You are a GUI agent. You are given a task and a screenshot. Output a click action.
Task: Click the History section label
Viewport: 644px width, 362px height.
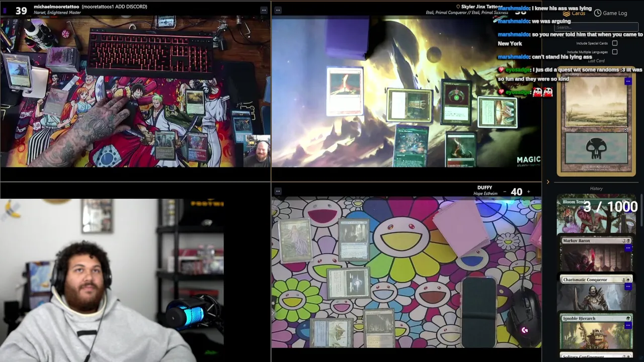click(x=596, y=189)
